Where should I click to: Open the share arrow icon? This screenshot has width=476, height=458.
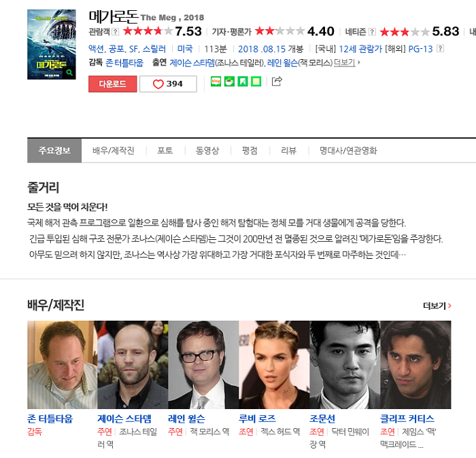tap(277, 82)
